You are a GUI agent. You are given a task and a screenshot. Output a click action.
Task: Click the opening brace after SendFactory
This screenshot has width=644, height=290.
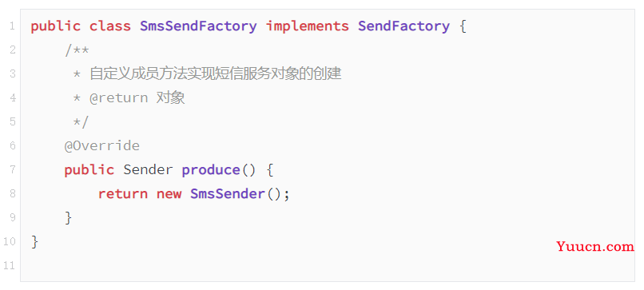(463, 26)
